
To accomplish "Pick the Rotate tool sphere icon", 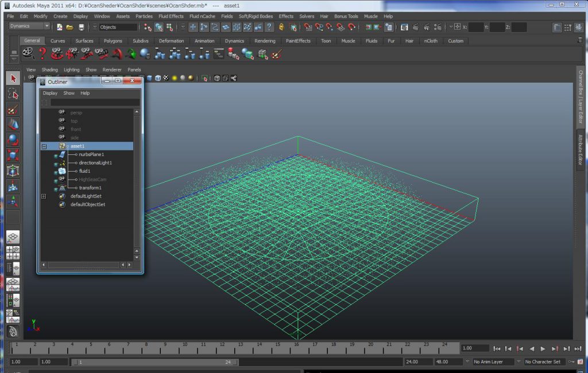I will coord(13,140).
